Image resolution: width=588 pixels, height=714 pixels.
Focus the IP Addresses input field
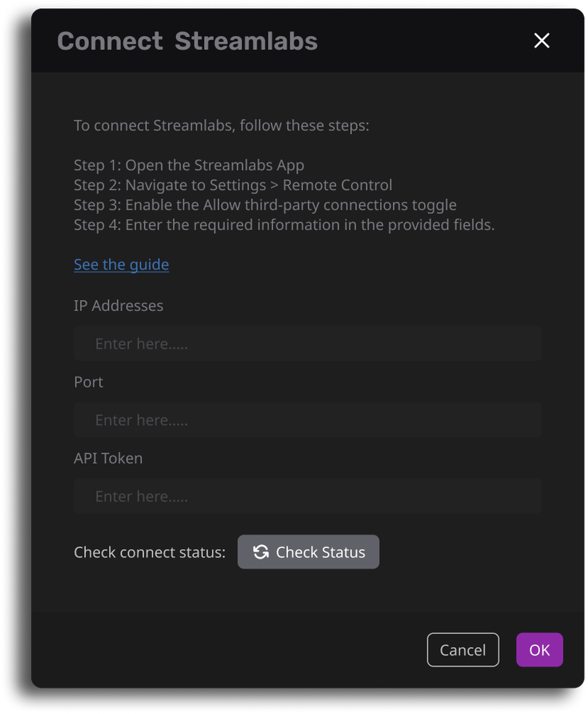pos(308,343)
